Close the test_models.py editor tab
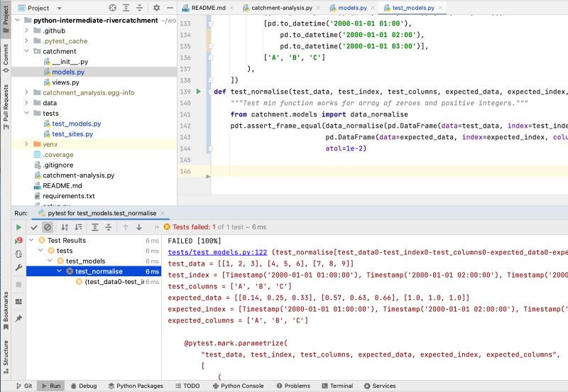Image resolution: width=568 pixels, height=392 pixels. [x=440, y=8]
